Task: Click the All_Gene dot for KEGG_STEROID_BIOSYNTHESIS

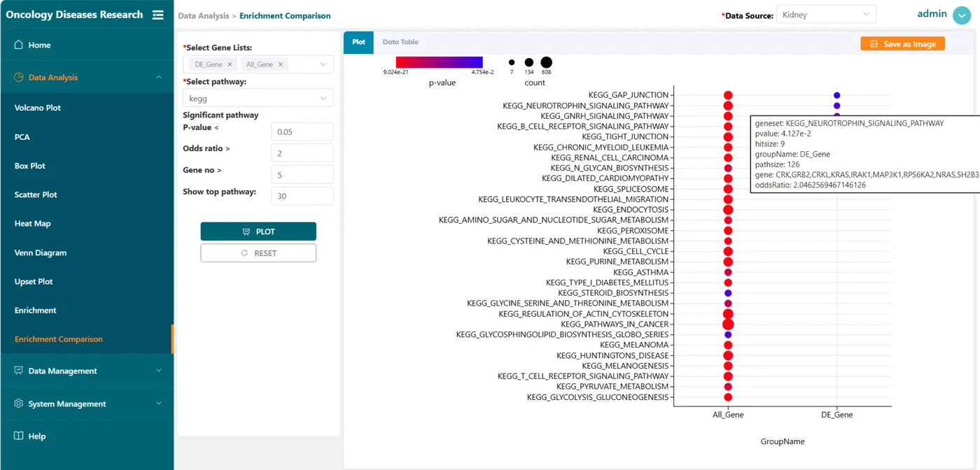Action: (728, 293)
